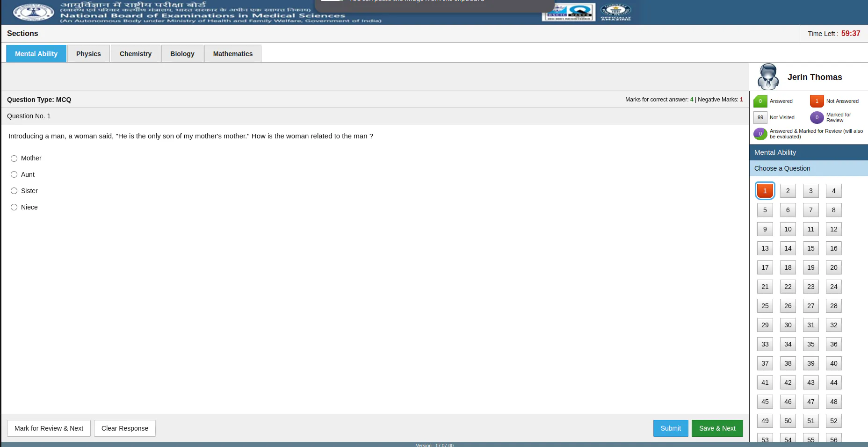Click the Not Visited count badge

pos(760,117)
